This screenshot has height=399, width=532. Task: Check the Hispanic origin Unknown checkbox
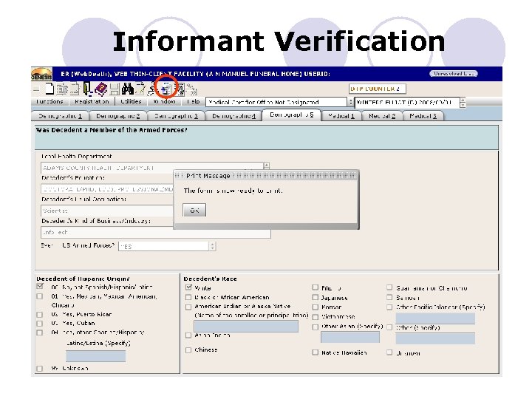[40, 369]
